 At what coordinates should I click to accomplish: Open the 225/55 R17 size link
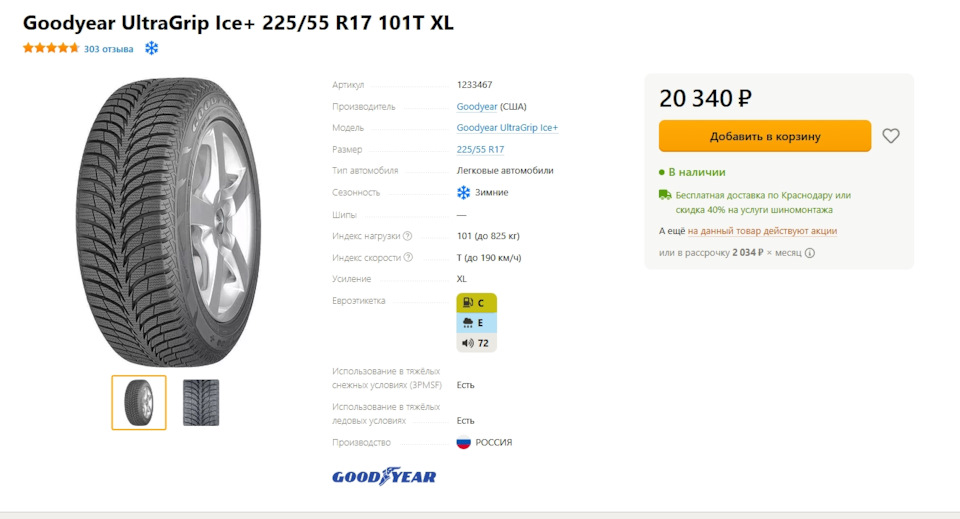[x=480, y=149]
